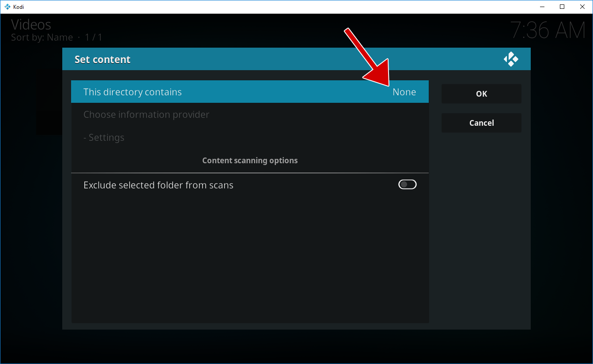The width and height of the screenshot is (593, 364).
Task: Select Choose information provider option
Action: click(x=146, y=115)
